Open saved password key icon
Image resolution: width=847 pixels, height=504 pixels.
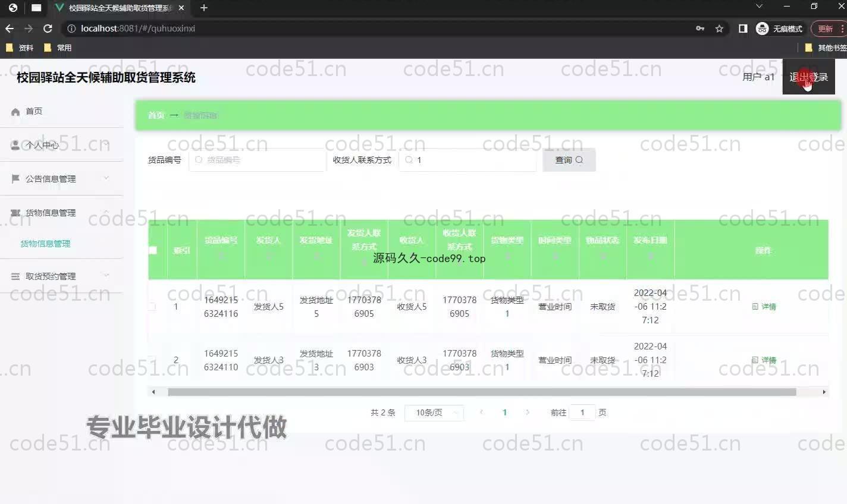700,29
